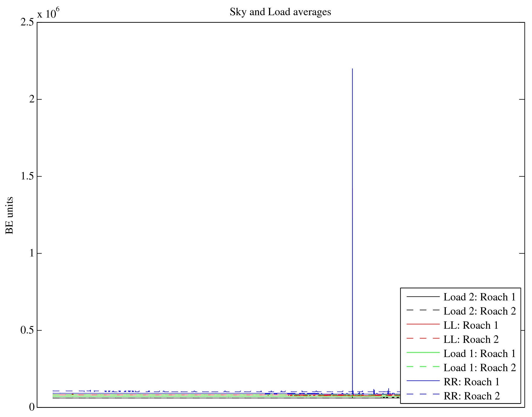
Task: Click 'LL: Roach 1' legend label
Action: click(471, 325)
